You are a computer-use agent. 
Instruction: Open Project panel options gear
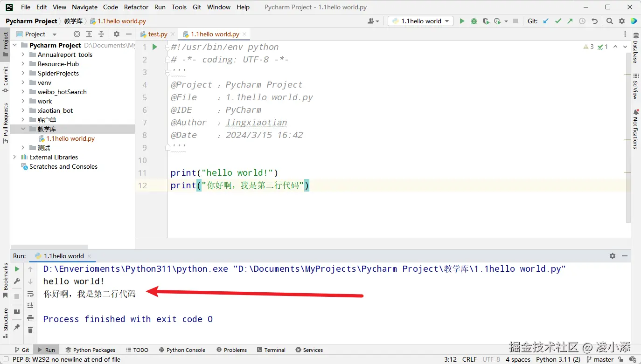click(117, 34)
